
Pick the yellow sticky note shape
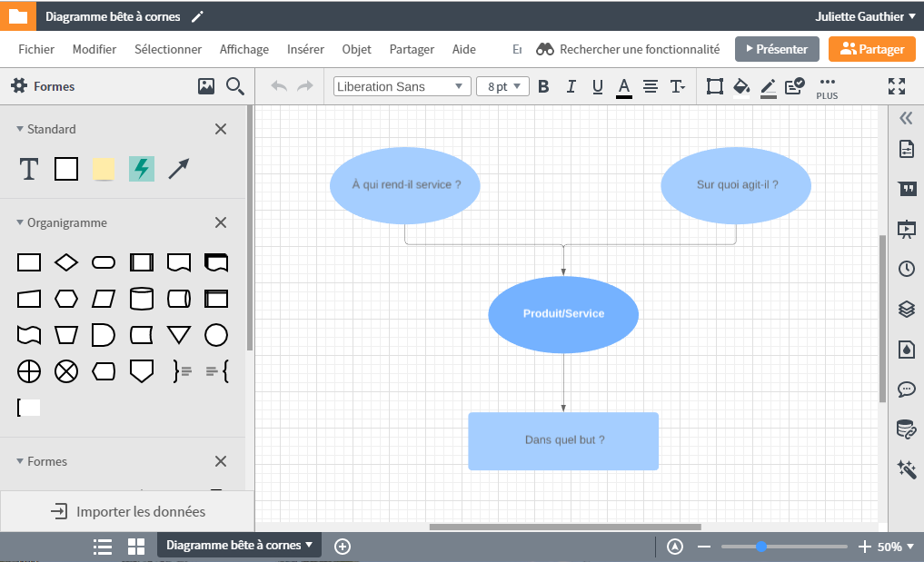(104, 169)
